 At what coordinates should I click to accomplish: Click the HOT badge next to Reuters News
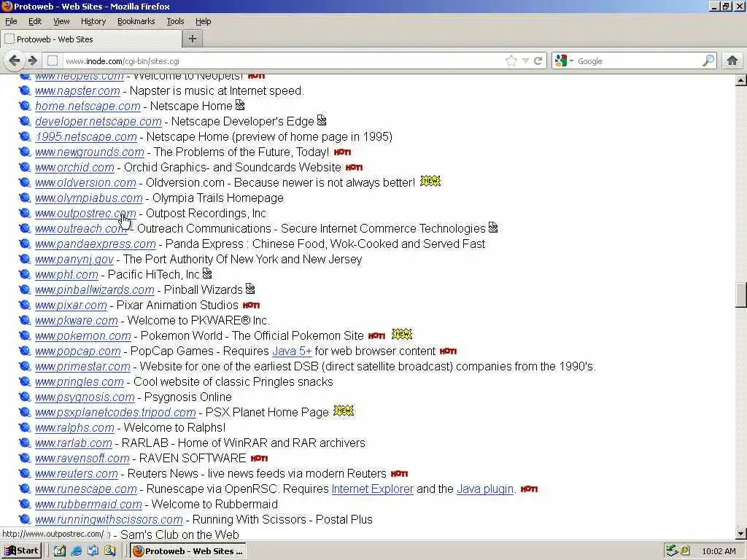coord(399,474)
